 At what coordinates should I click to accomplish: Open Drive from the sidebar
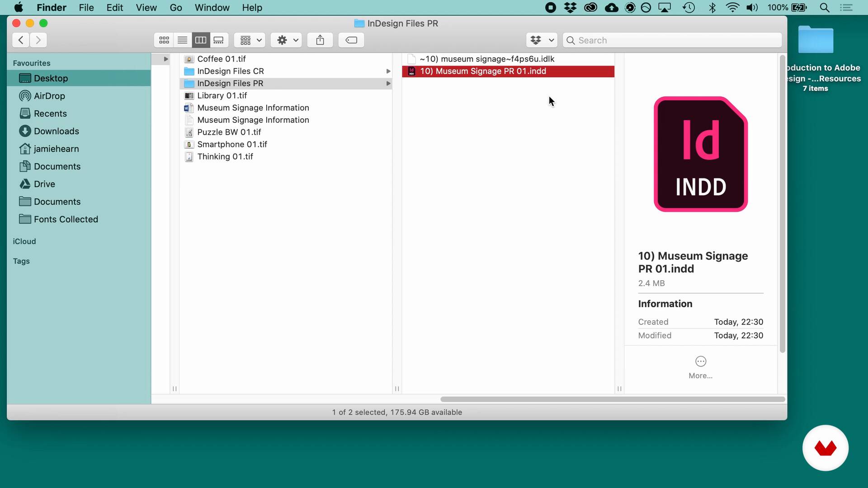pos(79,184)
